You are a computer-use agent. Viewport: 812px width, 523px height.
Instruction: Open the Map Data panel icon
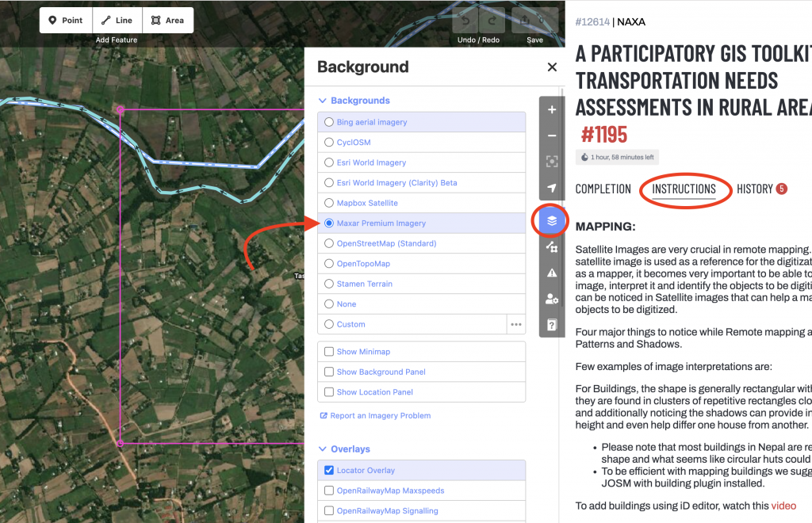click(551, 247)
